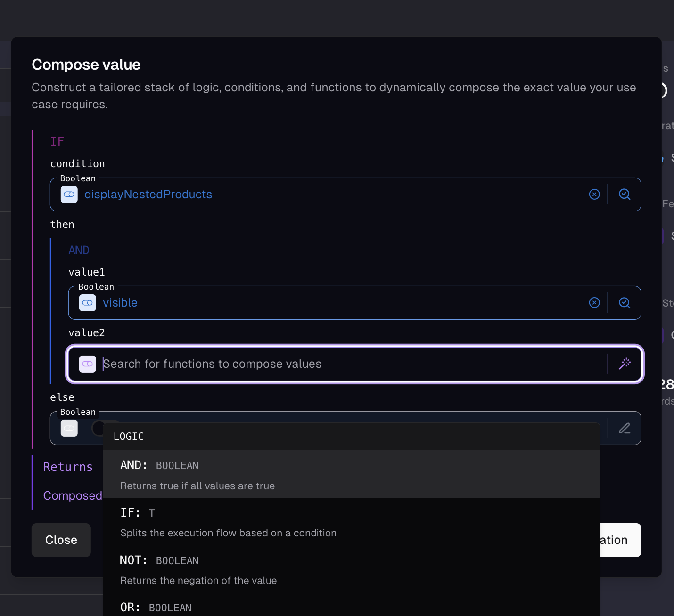Click 'Returns the negation of the value'
The image size is (674, 616).
198,581
